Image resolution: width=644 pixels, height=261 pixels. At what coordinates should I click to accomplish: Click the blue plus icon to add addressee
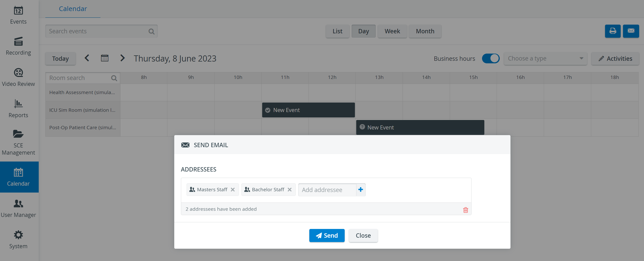pos(361,190)
